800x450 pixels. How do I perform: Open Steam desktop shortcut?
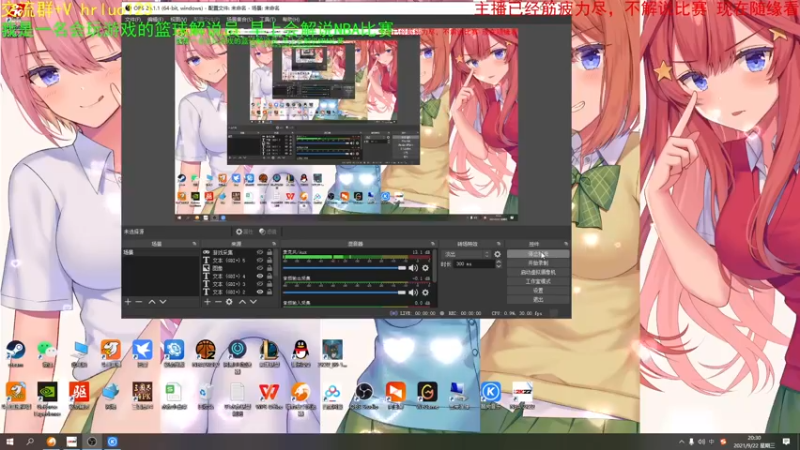[15, 354]
